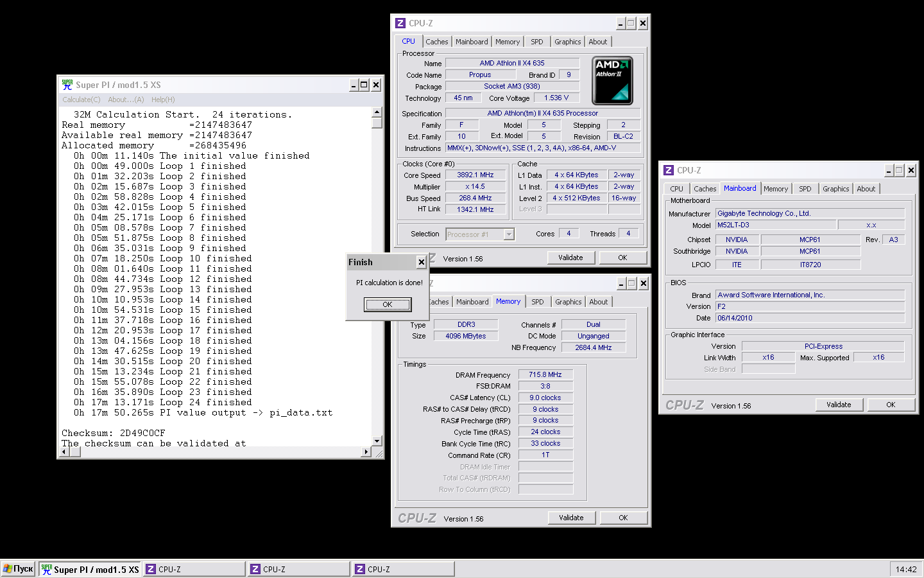
Task: Click Super PI horizontal scrollbar left arrow
Action: coord(64,451)
